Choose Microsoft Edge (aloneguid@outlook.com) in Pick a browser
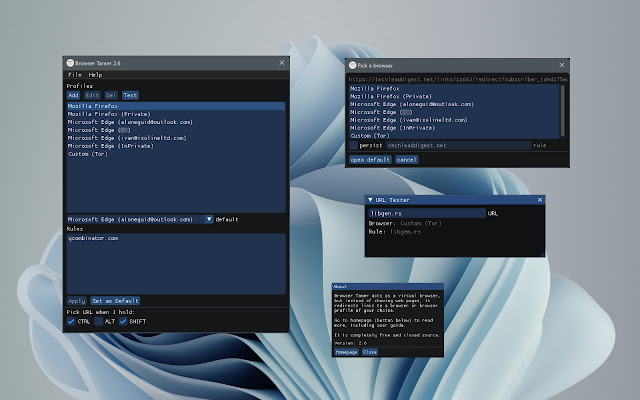Viewport: 640px width, 400px height. point(454,104)
